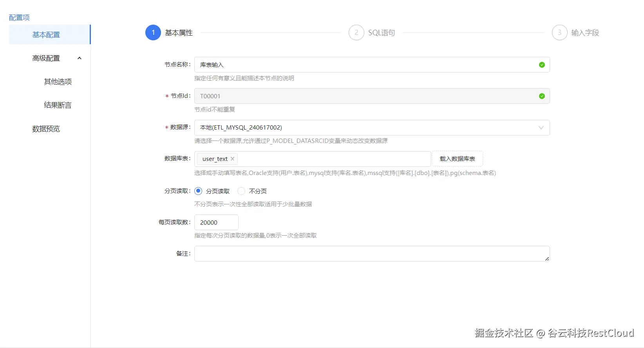This screenshot has height=348, width=644.
Task: Click the 基本属性 step label
Action: (x=179, y=33)
